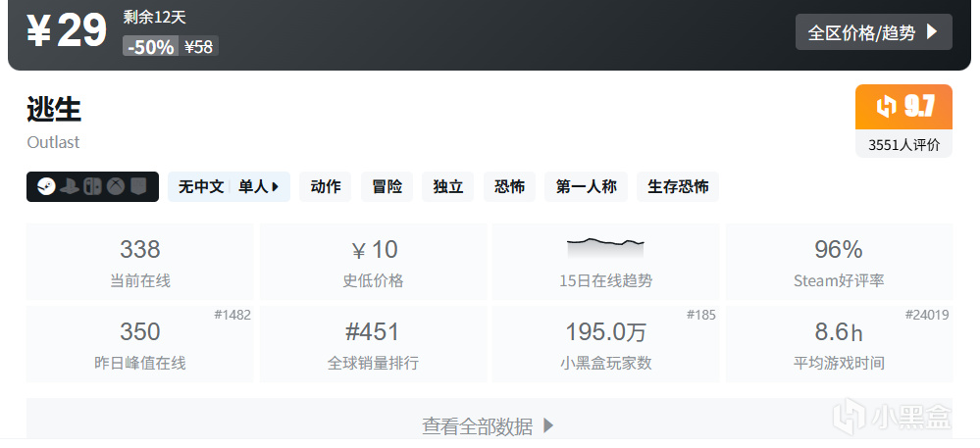Image resolution: width=980 pixels, height=448 pixels.
Task: Click the 338 当前在线 stat
Action: click(x=140, y=262)
